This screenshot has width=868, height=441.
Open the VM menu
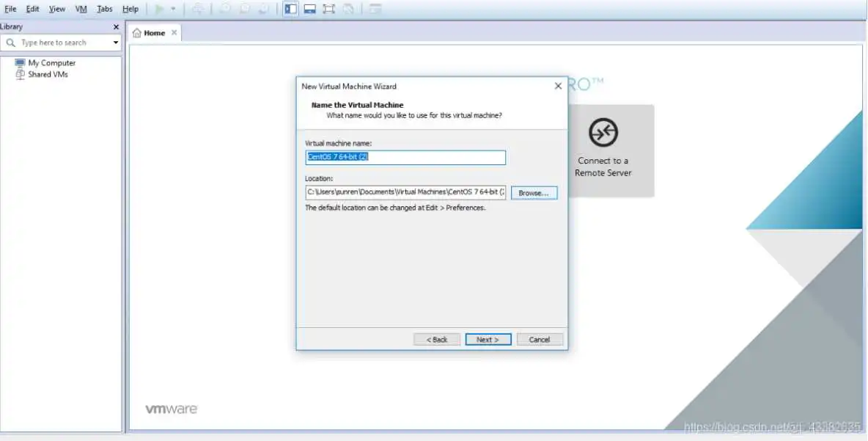[81, 9]
